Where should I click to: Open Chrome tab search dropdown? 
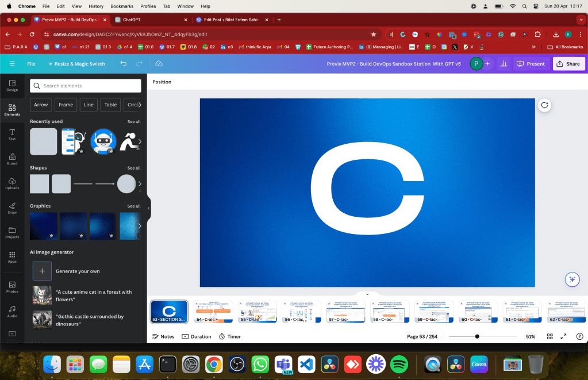(580, 20)
